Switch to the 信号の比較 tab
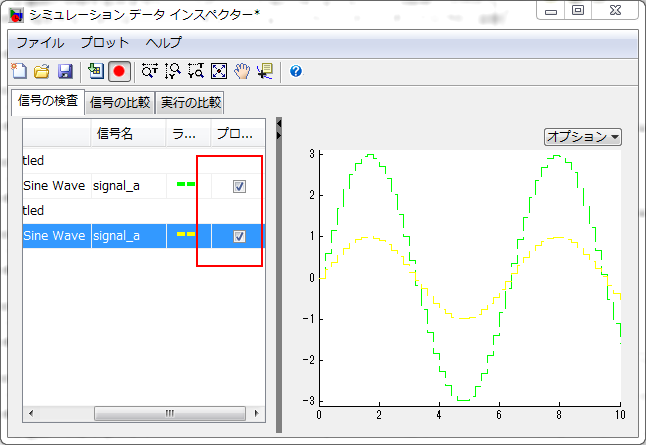The width and height of the screenshot is (646, 445). point(120,102)
